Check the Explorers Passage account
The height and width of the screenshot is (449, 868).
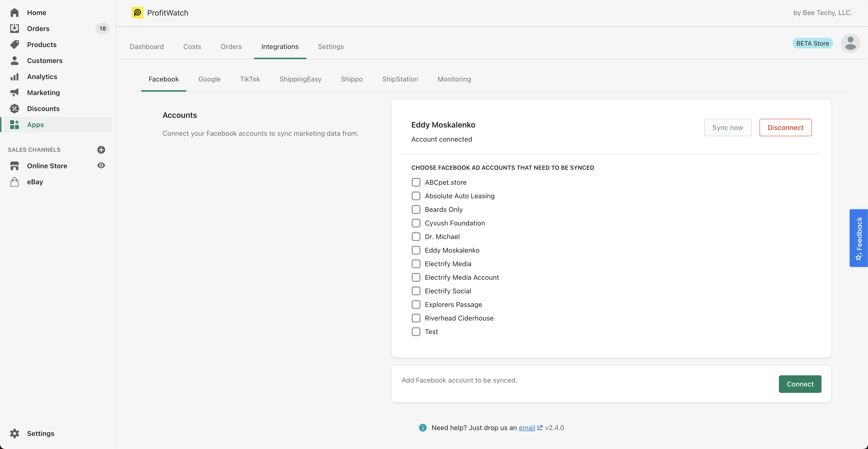(416, 304)
